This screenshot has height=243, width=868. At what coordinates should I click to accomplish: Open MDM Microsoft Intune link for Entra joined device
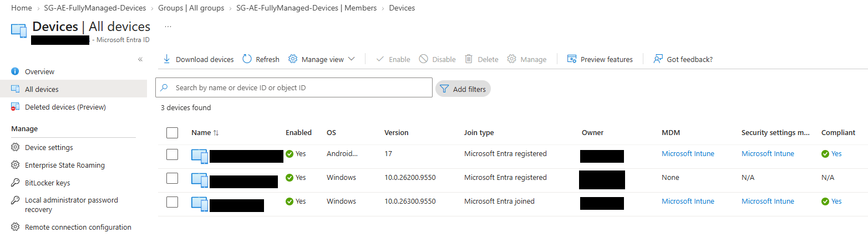(688, 201)
